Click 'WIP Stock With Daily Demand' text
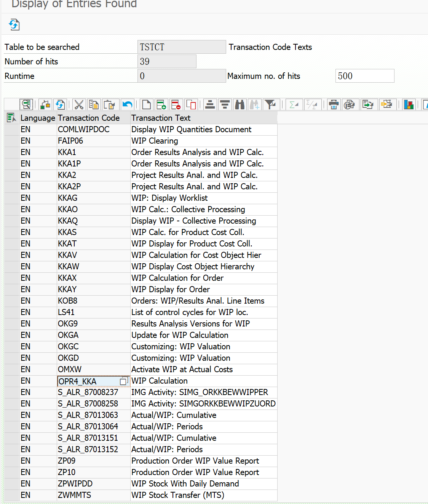428x504 pixels. (185, 484)
